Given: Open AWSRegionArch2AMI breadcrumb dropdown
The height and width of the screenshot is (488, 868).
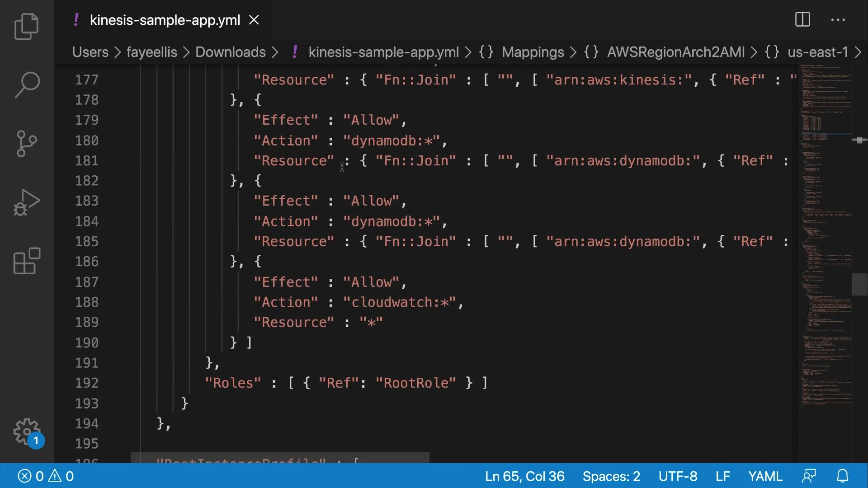Looking at the screenshot, I should 675,52.
